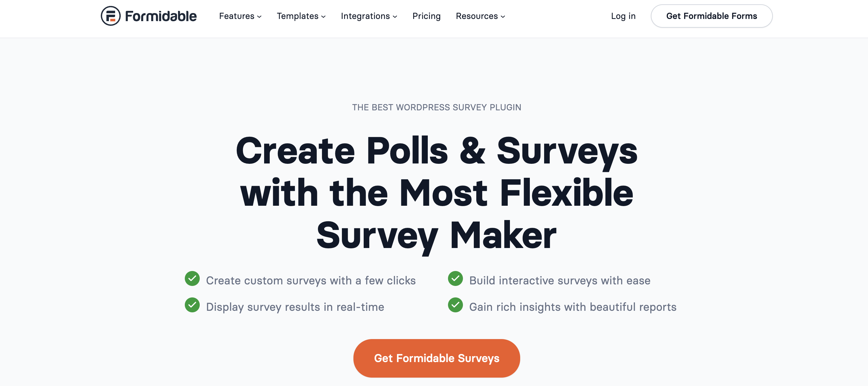The image size is (868, 386).
Task: Expand the Integrations dropdown
Action: pos(366,16)
